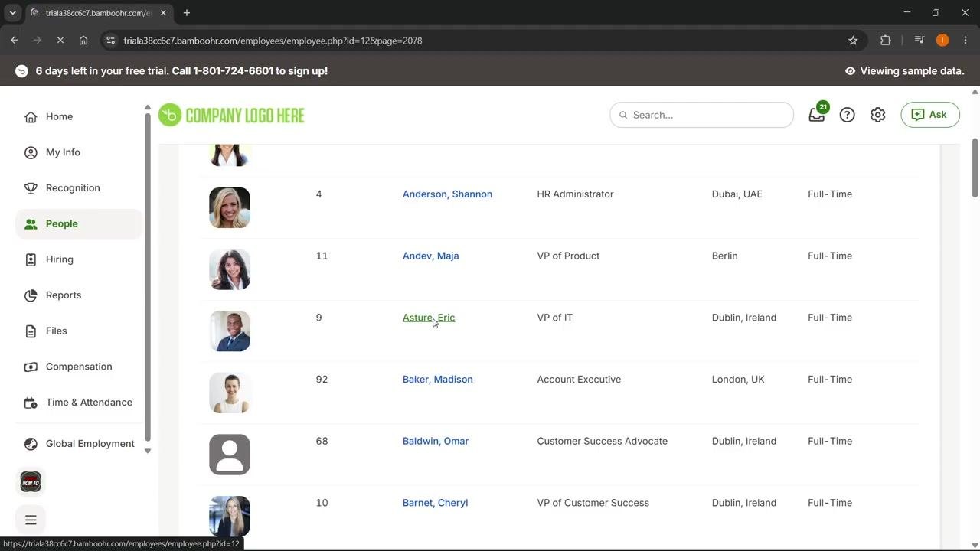Open My Info in the sidebar
This screenshot has width=980, height=551.
tap(63, 152)
